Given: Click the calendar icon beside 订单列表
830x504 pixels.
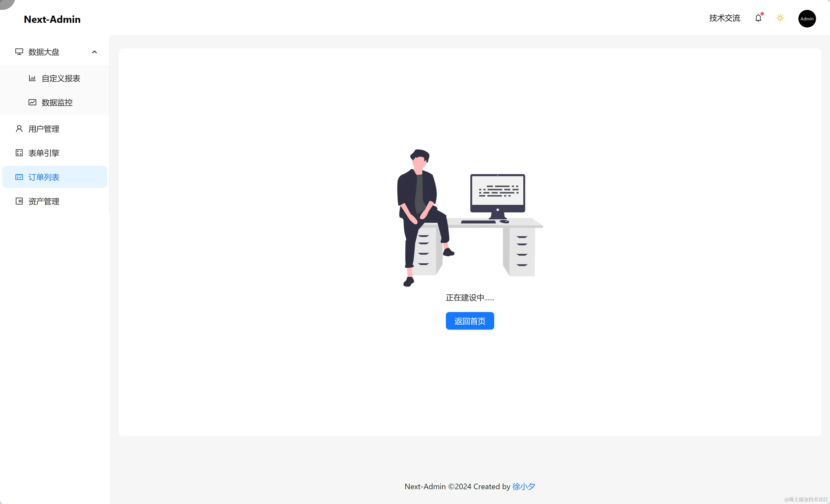Looking at the screenshot, I should (x=19, y=177).
